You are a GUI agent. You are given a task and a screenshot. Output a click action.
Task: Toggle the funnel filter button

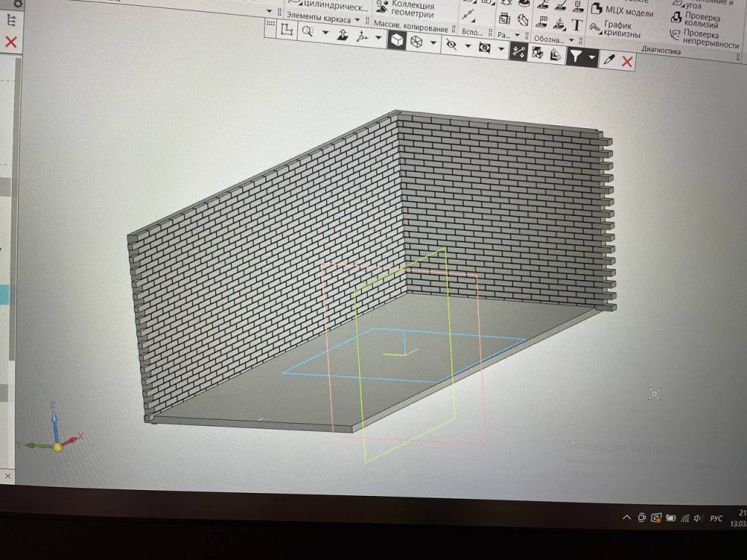click(576, 56)
